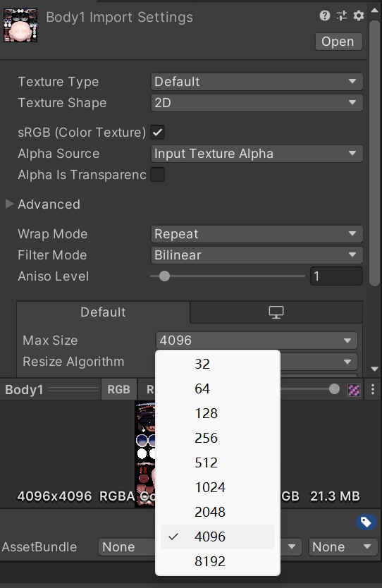Uncheck the sRGB (Color Texture) checkbox

[158, 133]
